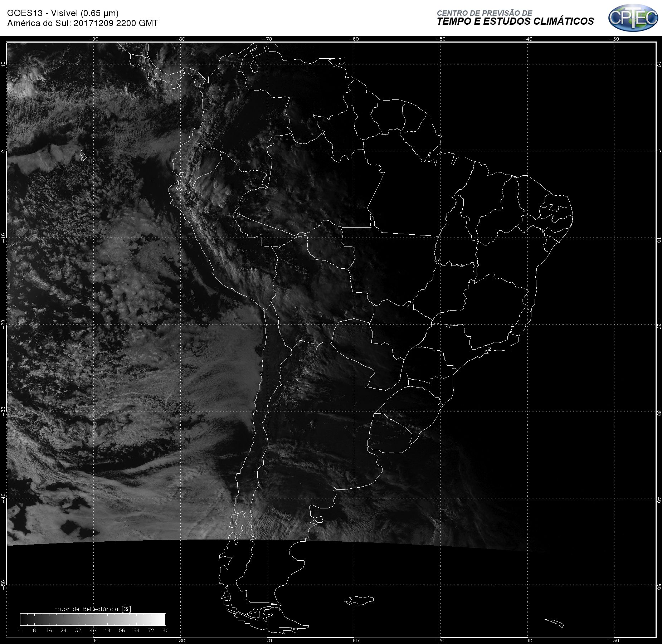Click the CPTEC logo
Image resolution: width=662 pixels, height=644 pixels.
(633, 18)
